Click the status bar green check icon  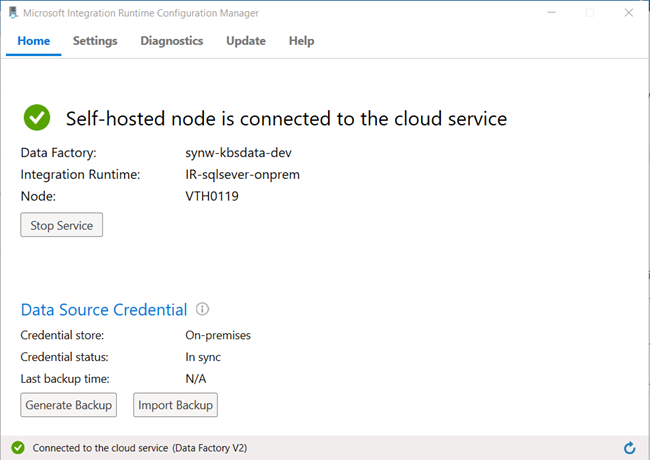coord(18,448)
